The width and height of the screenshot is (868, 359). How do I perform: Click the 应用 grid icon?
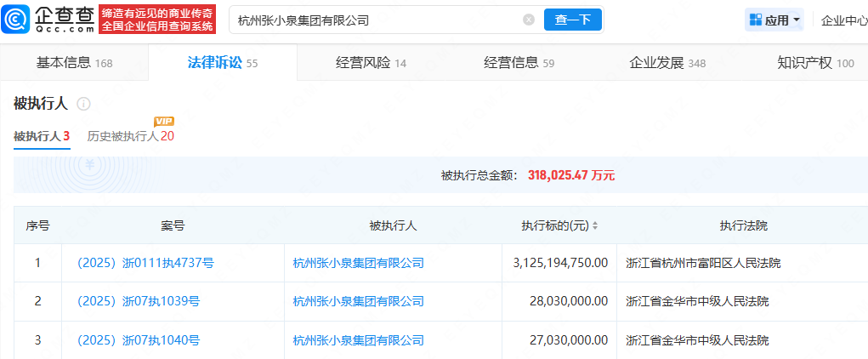(755, 20)
